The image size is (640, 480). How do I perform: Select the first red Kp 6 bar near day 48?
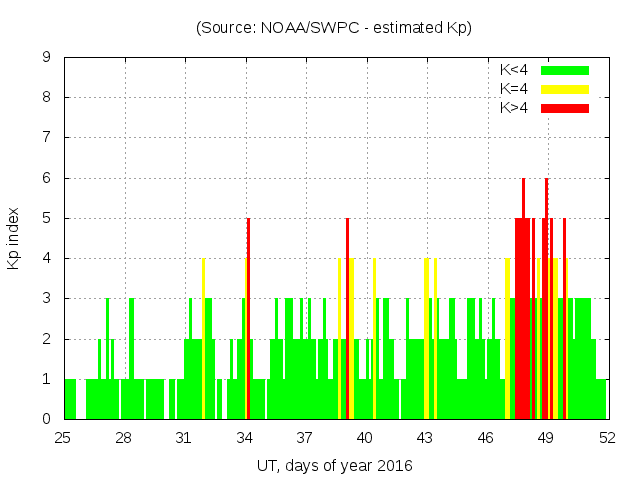click(523, 298)
